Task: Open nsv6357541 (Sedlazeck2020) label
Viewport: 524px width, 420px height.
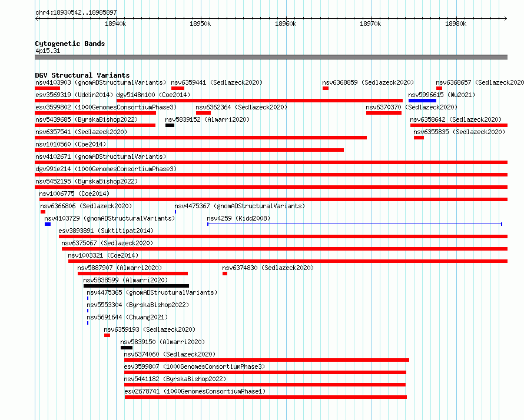Action: [81, 132]
